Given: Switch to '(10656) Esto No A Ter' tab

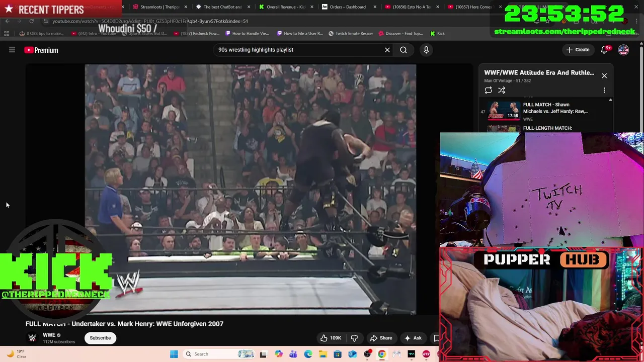Looking at the screenshot, I should tap(411, 7).
